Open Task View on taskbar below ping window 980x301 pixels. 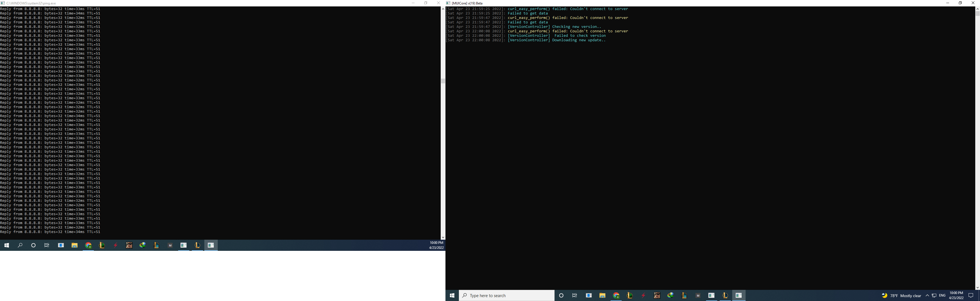pos(47,245)
